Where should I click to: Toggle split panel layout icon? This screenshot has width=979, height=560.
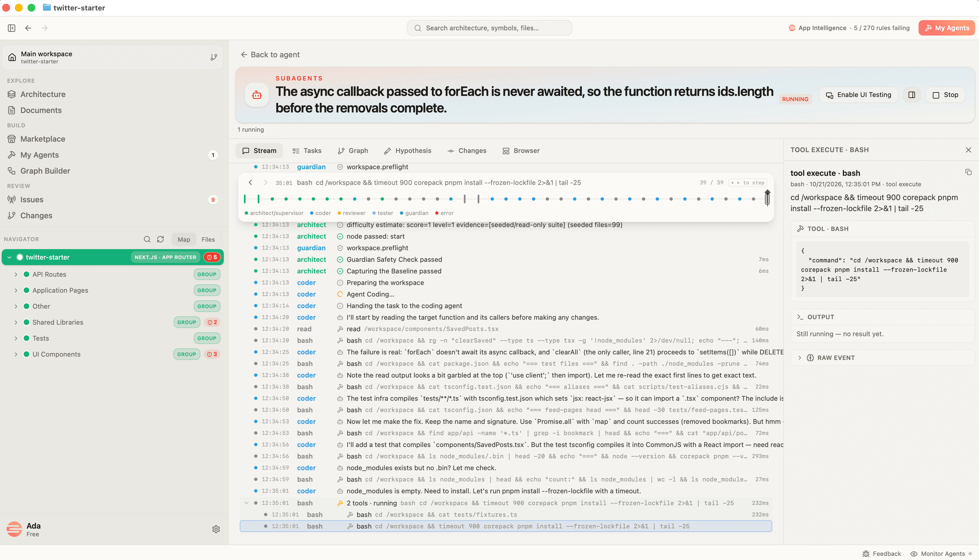click(x=912, y=95)
